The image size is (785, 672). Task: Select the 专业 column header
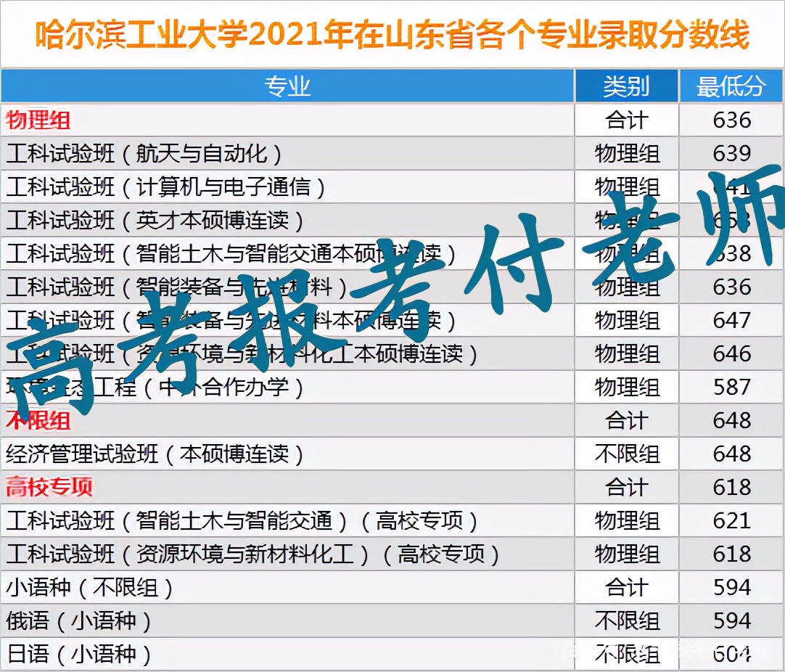288,86
